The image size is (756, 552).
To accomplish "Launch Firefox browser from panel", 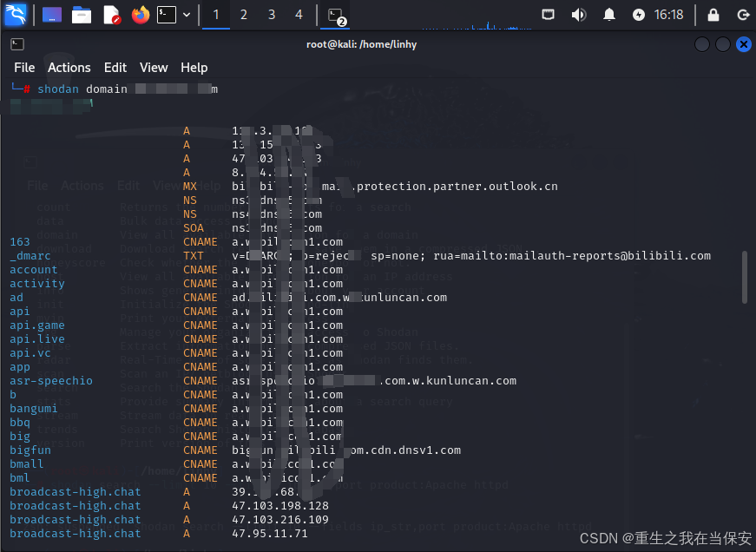I will pos(141,15).
